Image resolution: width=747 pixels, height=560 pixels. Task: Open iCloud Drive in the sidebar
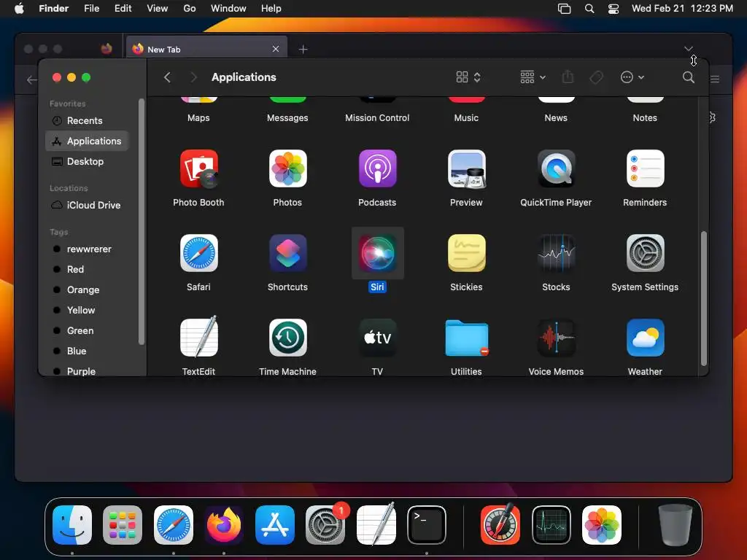pos(88,205)
